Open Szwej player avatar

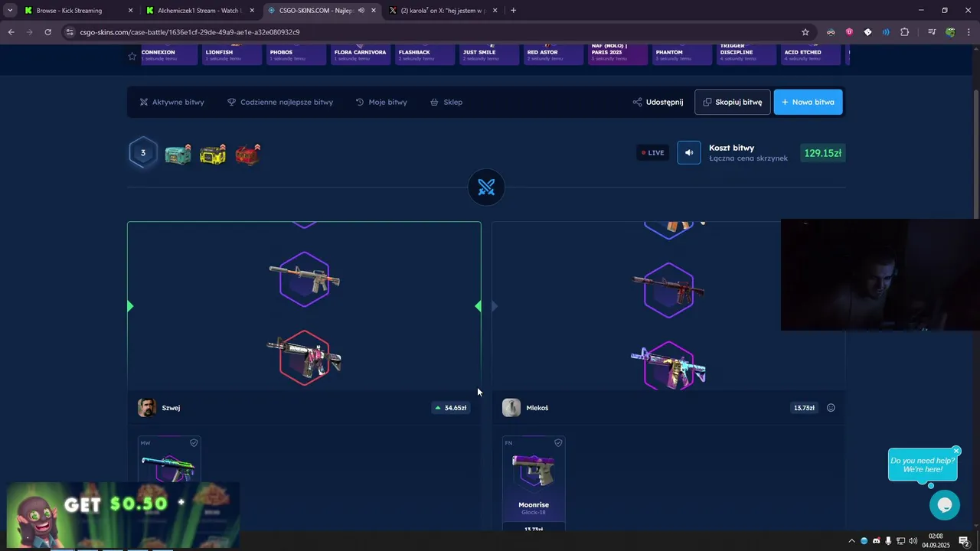146,408
